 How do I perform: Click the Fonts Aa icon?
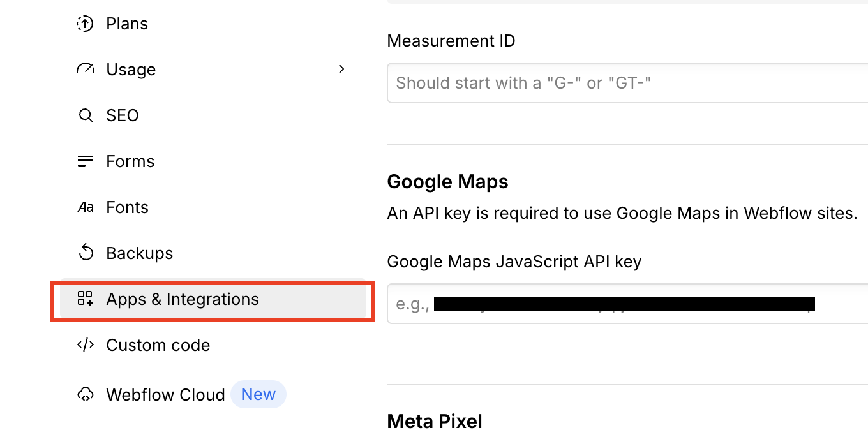click(85, 207)
